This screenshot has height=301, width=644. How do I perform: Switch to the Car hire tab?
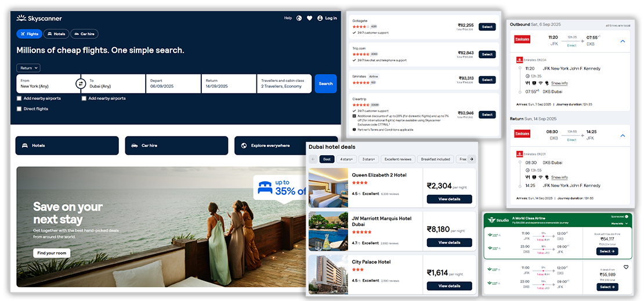[84, 34]
